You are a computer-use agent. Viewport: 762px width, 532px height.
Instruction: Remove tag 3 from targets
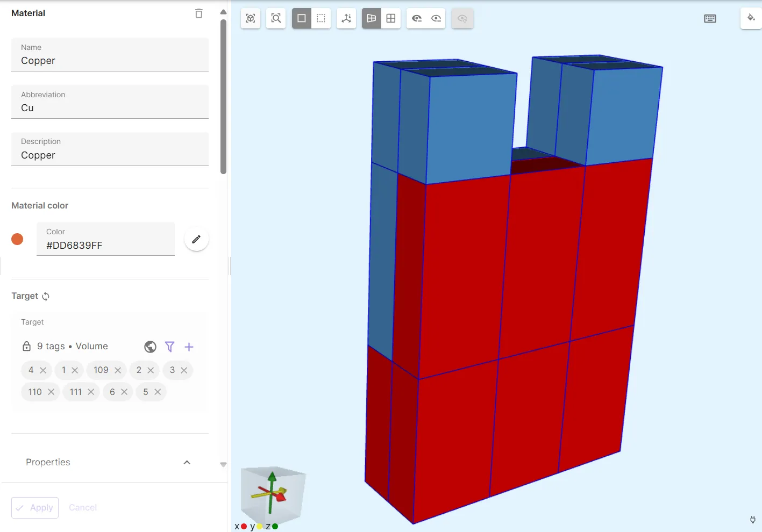pos(184,370)
